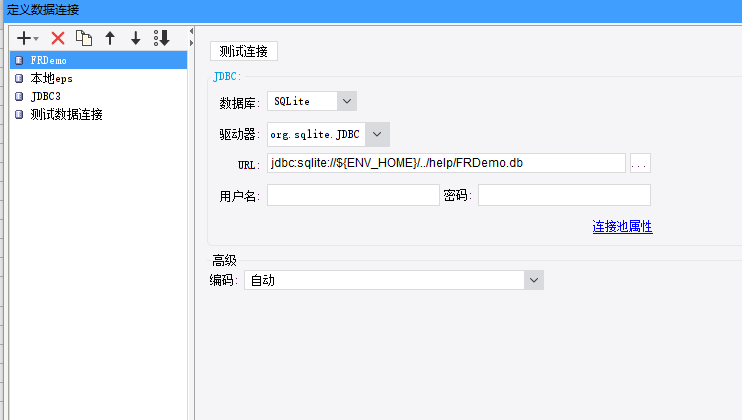Click into the URL input field

coord(446,163)
